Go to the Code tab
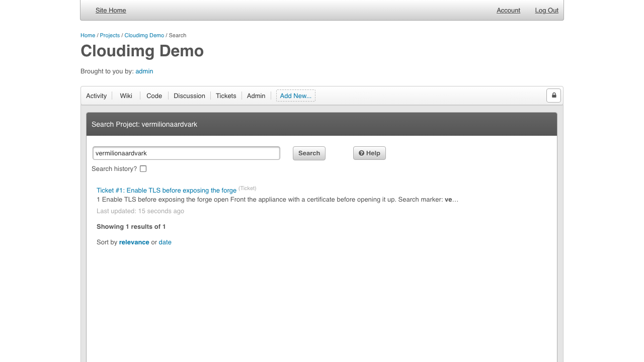 [x=154, y=96]
